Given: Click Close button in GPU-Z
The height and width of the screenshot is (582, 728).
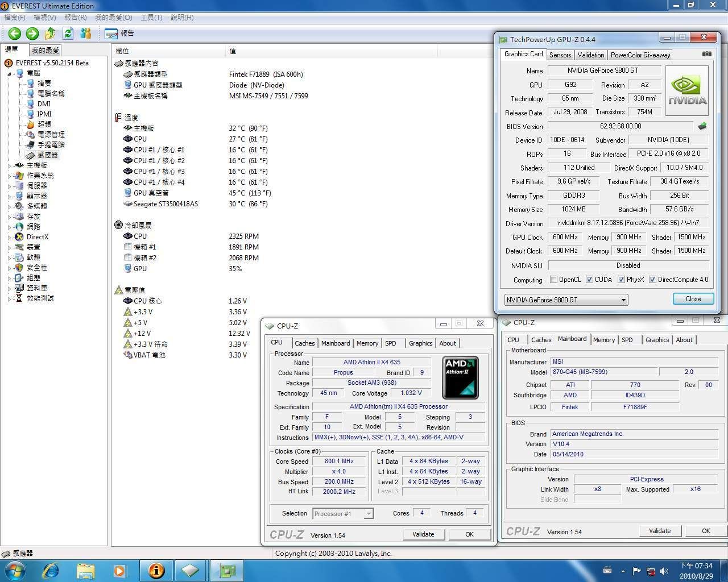Looking at the screenshot, I should click(693, 299).
